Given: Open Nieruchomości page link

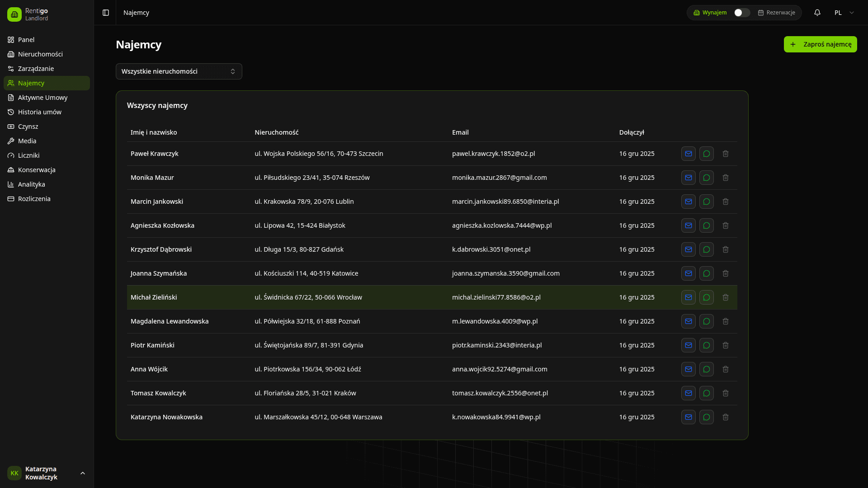Looking at the screenshot, I should click(x=40, y=54).
